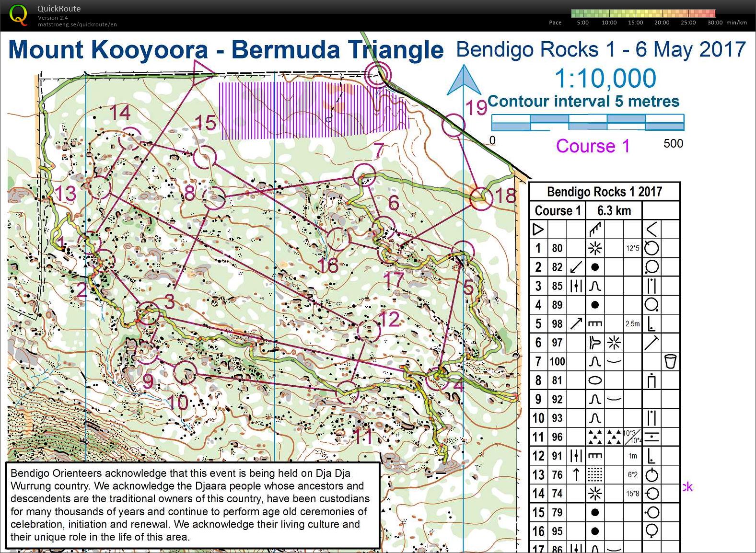The height and width of the screenshot is (553, 756).
Task: Click the finish double circle on map
Action: click(x=378, y=75)
